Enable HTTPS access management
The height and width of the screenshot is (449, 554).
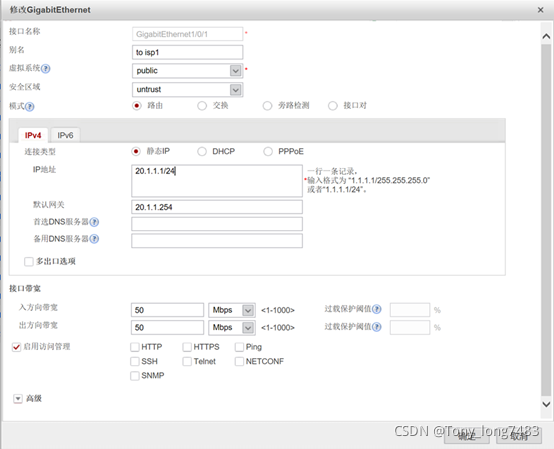pyautogui.click(x=187, y=347)
